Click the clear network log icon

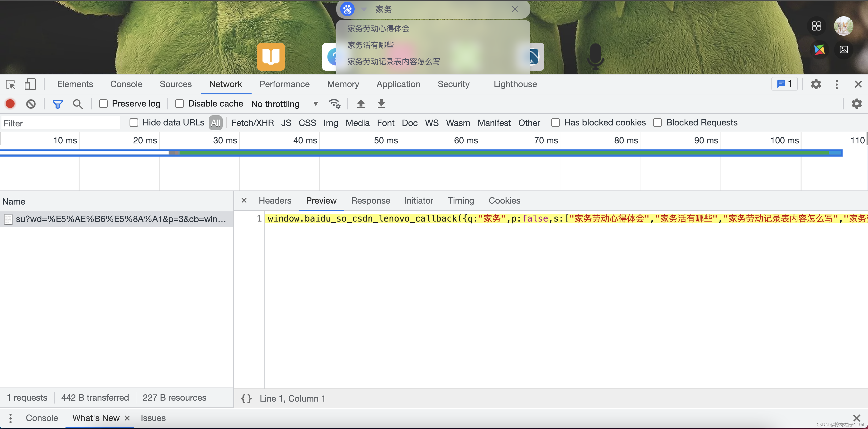[x=32, y=104]
